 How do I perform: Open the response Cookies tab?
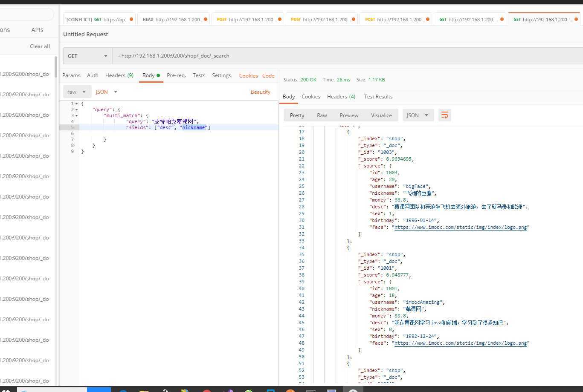[x=311, y=97]
